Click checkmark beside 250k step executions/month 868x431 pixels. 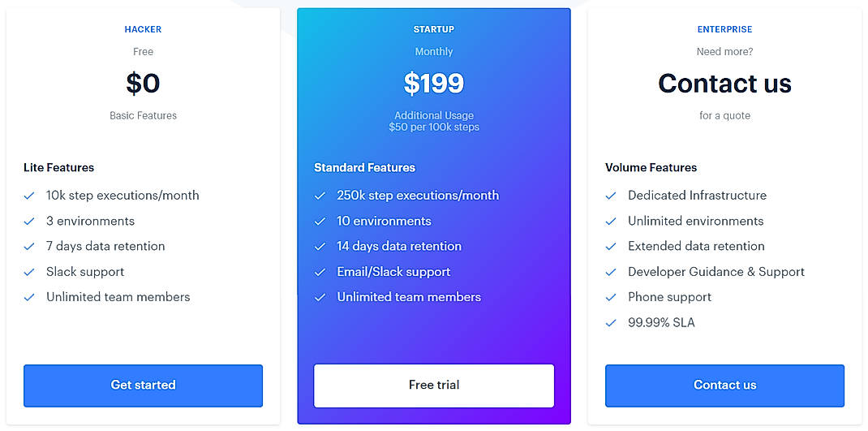[320, 196]
